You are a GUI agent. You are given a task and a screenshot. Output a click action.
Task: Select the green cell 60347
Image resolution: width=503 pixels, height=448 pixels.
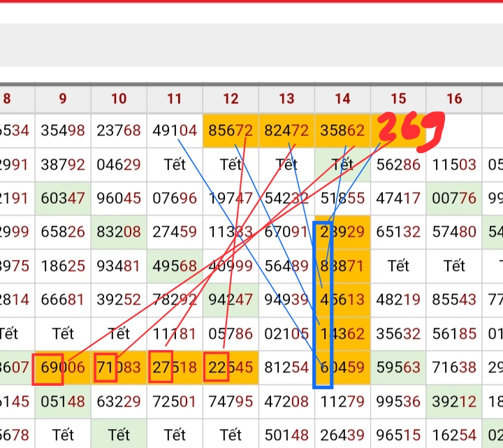(x=63, y=198)
